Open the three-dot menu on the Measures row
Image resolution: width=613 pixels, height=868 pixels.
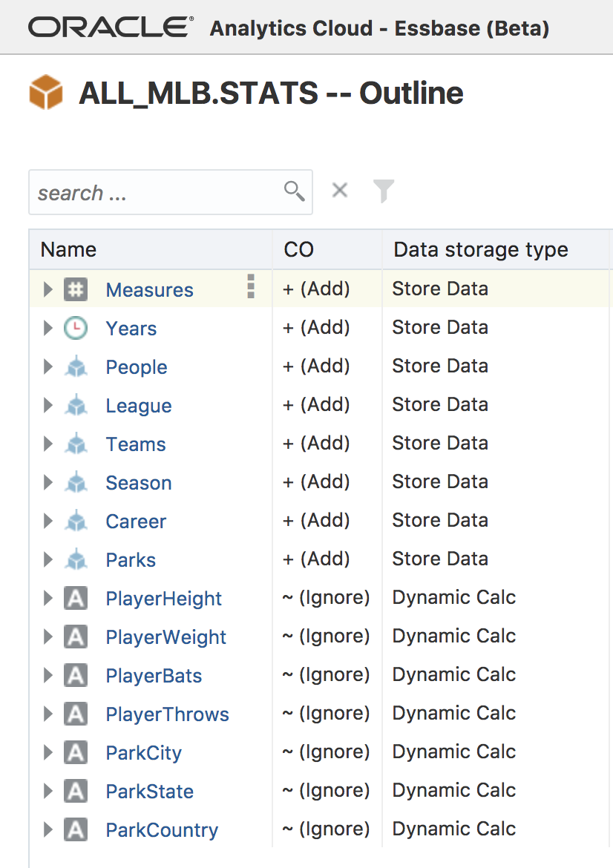pyautogui.click(x=251, y=286)
